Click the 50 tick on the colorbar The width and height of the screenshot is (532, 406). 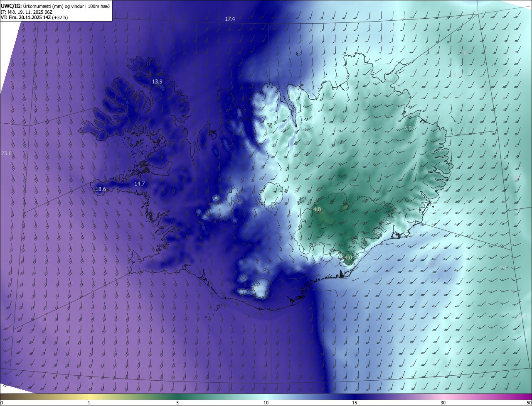tap(529, 403)
